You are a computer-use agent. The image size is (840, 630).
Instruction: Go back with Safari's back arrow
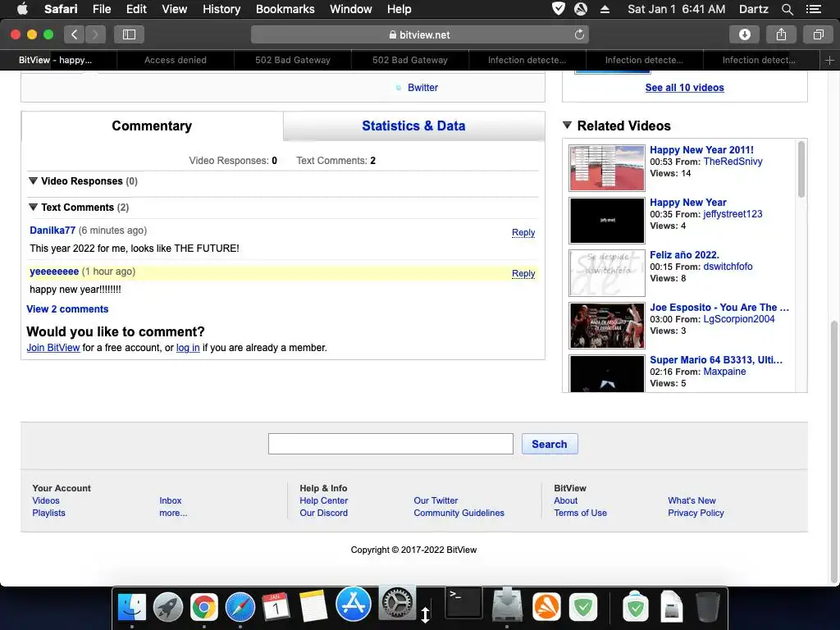tap(75, 34)
